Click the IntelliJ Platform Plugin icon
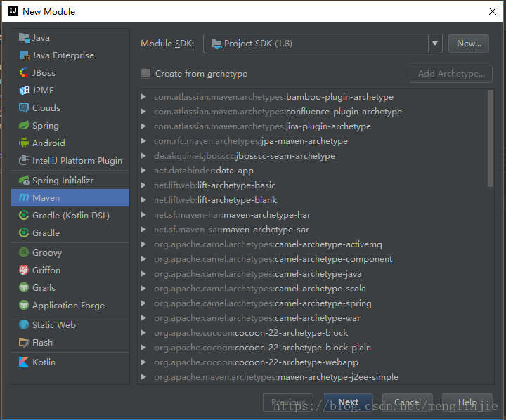The image size is (506, 420). pos(24,160)
